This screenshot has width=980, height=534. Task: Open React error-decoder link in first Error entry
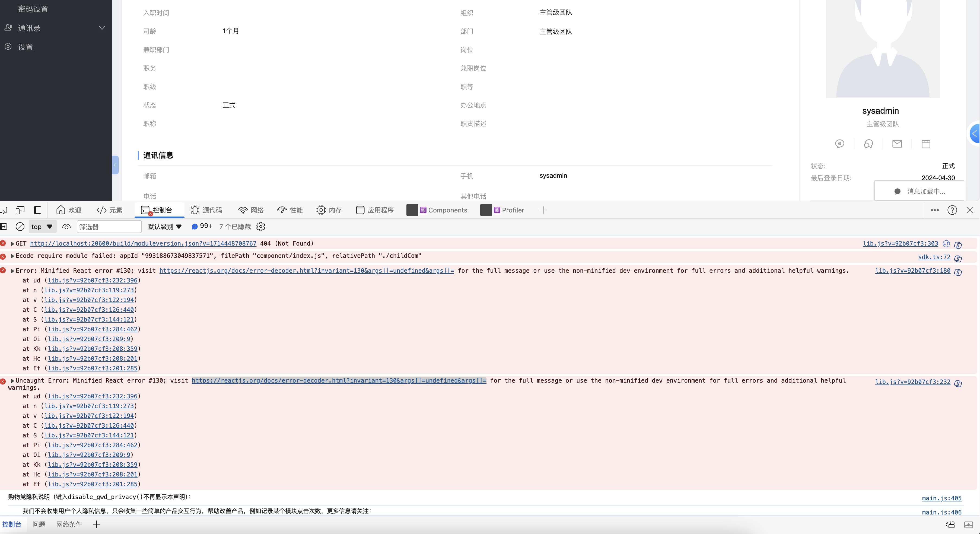(307, 271)
